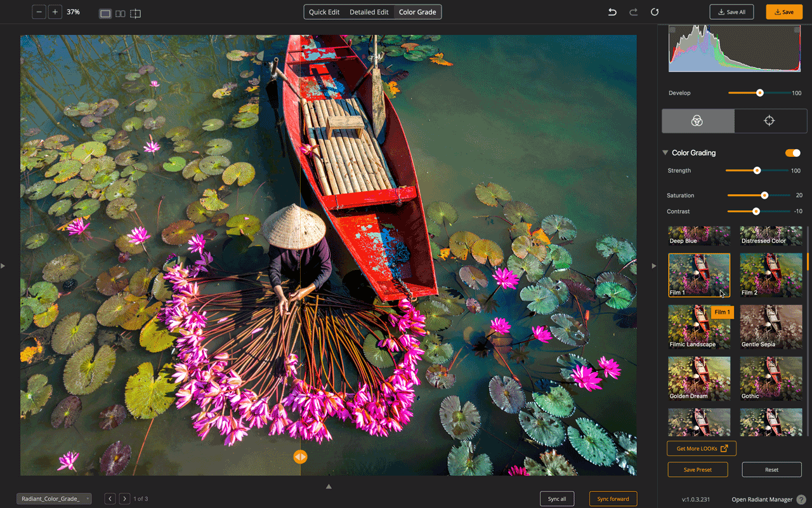The image size is (812, 508).
Task: Click the undo arrow icon
Action: pos(612,12)
